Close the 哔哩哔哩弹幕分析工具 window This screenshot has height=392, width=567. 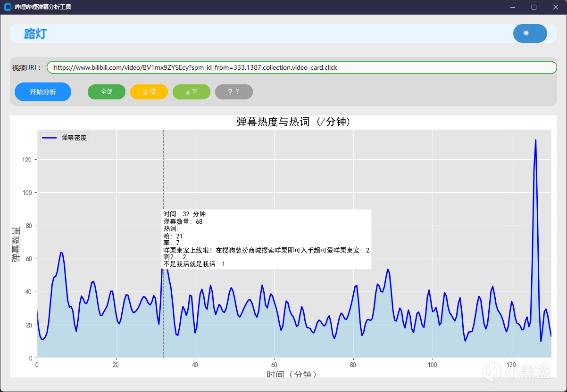pyautogui.click(x=556, y=7)
